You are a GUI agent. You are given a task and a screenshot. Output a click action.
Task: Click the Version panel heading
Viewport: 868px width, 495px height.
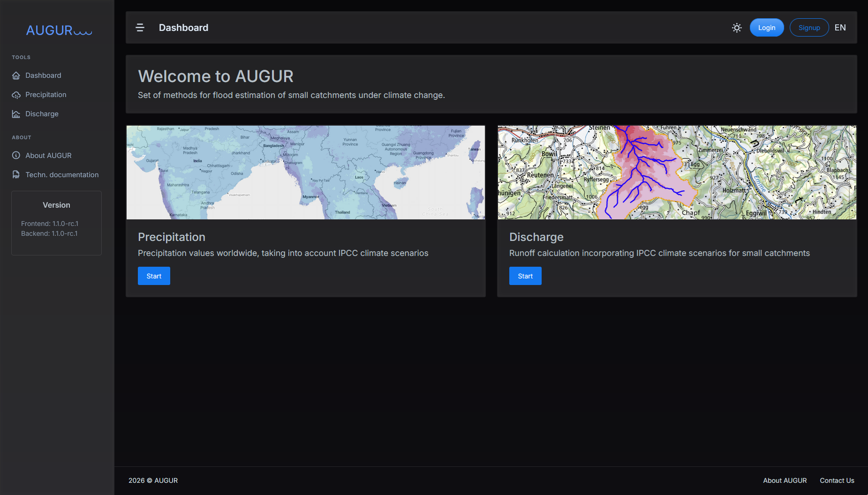click(x=56, y=205)
